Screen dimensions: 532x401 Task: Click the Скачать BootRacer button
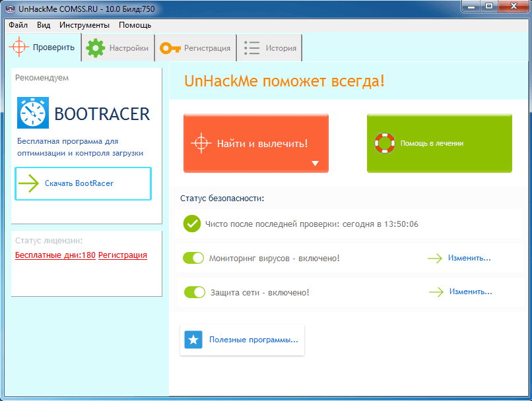coord(83,183)
